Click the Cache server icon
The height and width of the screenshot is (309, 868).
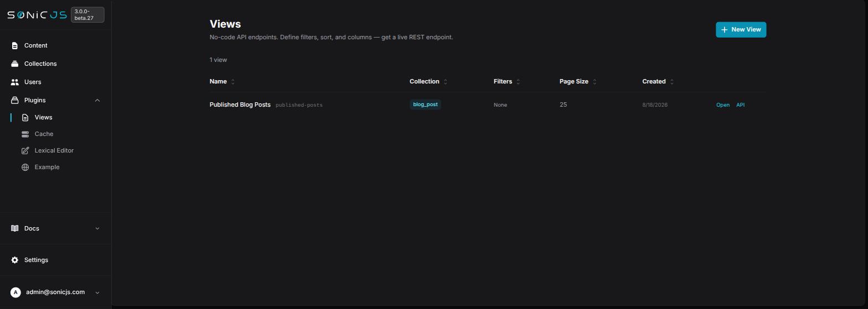(25, 134)
